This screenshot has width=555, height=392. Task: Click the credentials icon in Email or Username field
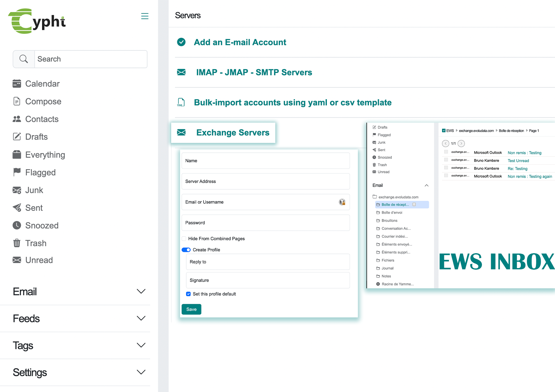[343, 202]
